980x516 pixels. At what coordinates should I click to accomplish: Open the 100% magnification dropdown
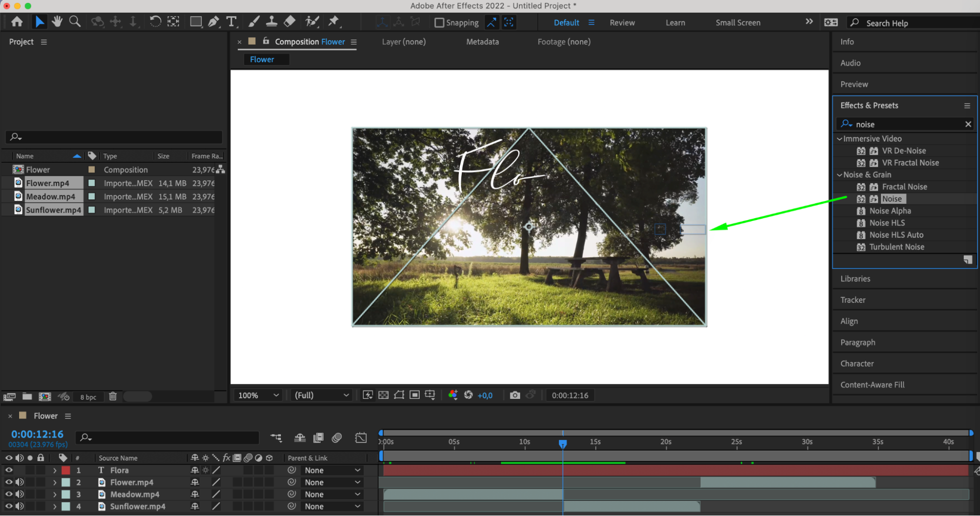258,395
